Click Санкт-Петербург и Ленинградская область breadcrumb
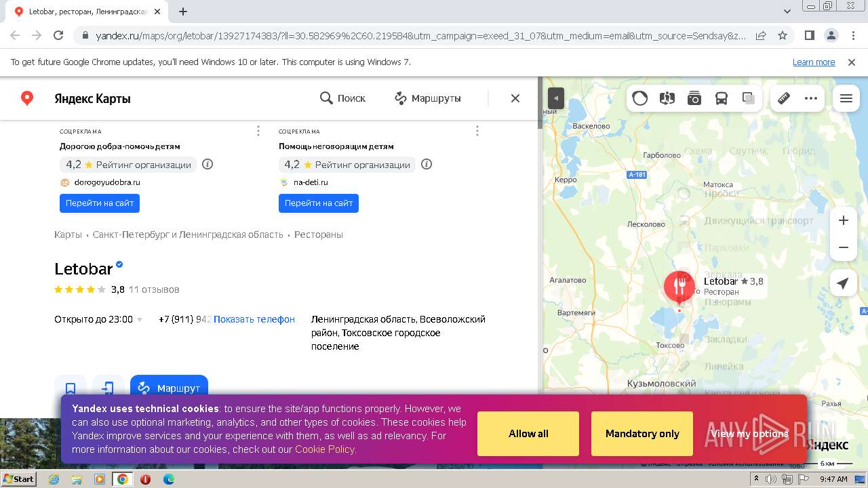The image size is (868, 488). coord(188,235)
